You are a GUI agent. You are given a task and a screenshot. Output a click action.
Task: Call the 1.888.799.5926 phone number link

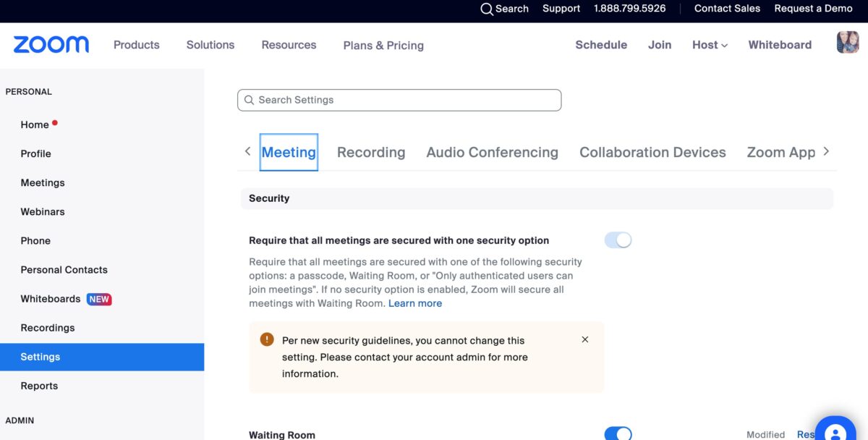click(x=630, y=9)
